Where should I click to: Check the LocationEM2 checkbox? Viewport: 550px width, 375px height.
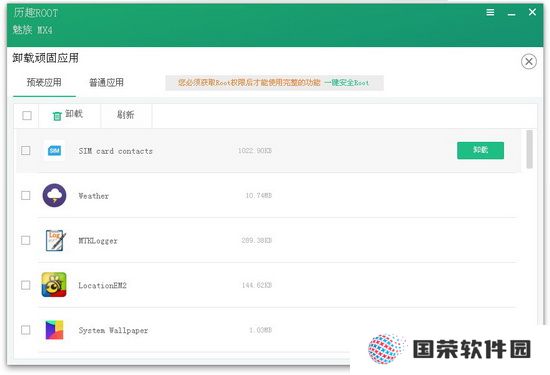tap(26, 285)
